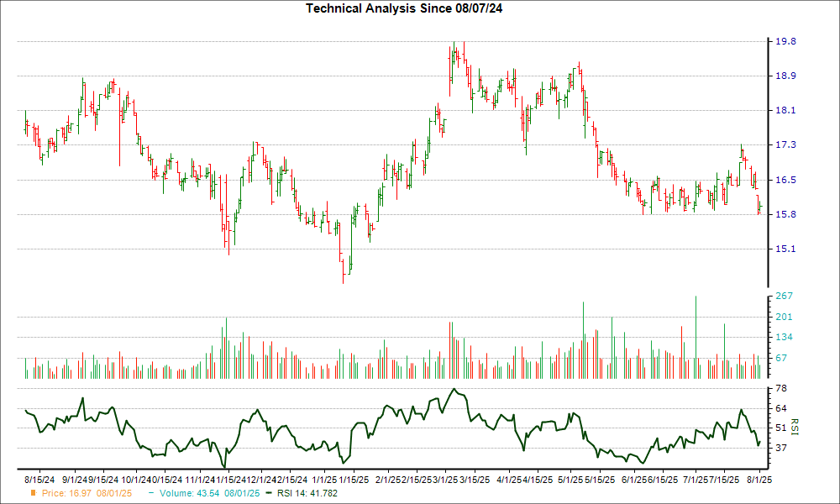Select the "Volume: 43.54 08/01/25" legend text
The width and height of the screenshot is (840, 504).
pos(209,493)
